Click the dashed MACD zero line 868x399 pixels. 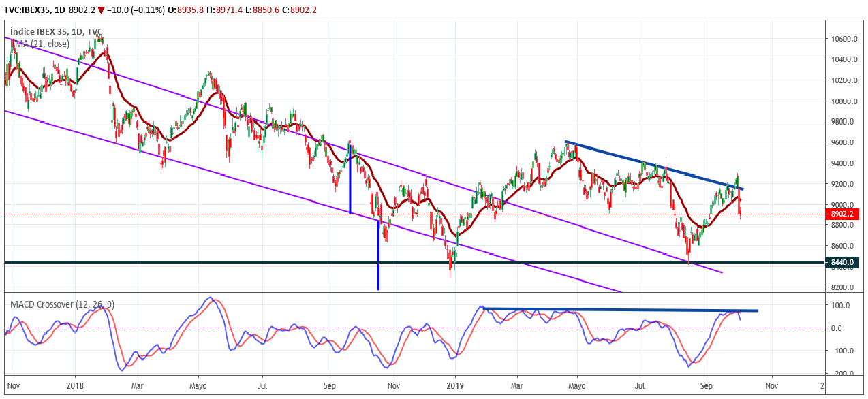click(414, 328)
